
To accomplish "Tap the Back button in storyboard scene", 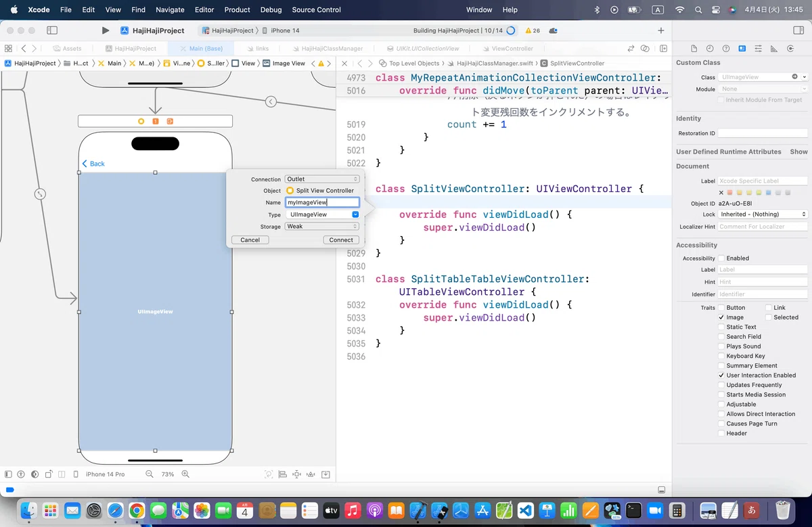I will point(93,164).
